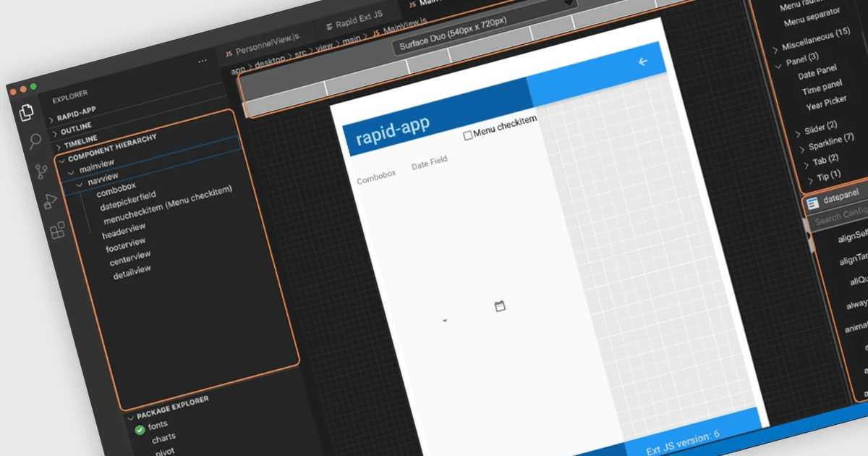Viewport: 868px width, 456px height.
Task: Select datepickerfield in component hierarchy
Action: click(x=129, y=201)
